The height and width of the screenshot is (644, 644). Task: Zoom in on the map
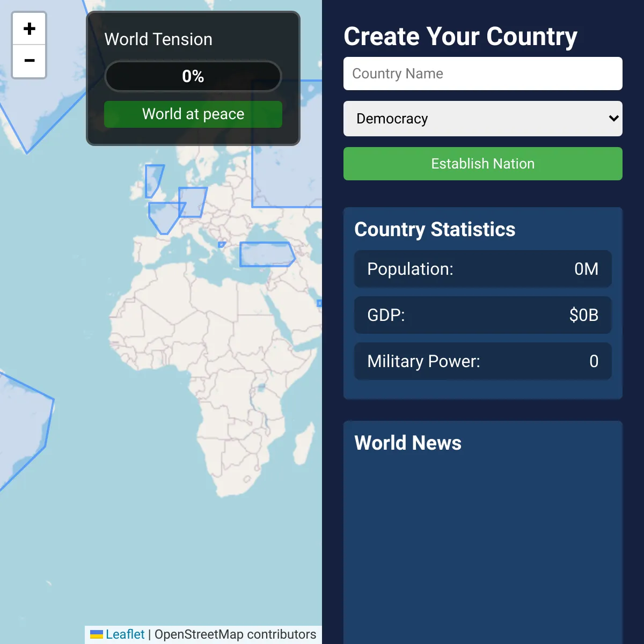coord(30,29)
